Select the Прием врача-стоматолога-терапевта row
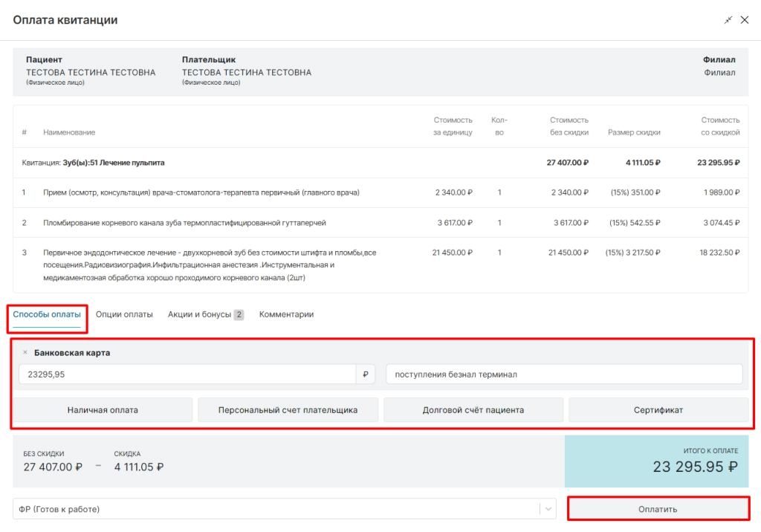Image resolution: width=761 pixels, height=532 pixels. coord(380,192)
